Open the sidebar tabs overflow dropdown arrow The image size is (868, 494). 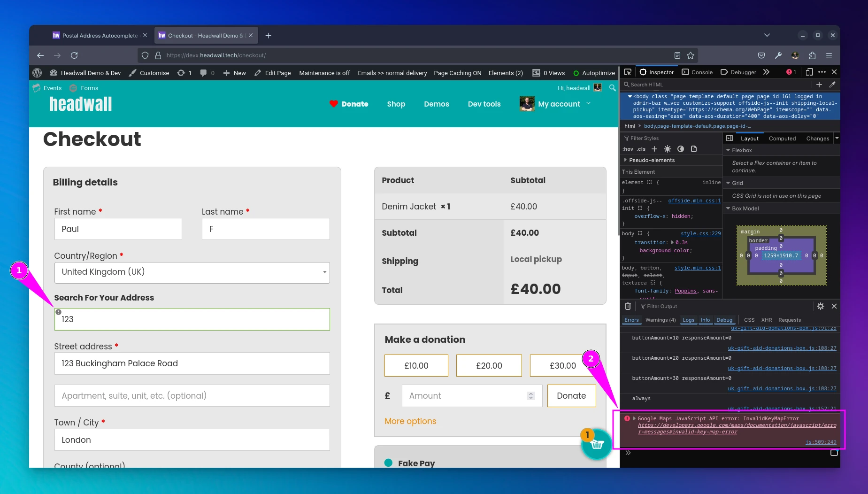coord(837,138)
